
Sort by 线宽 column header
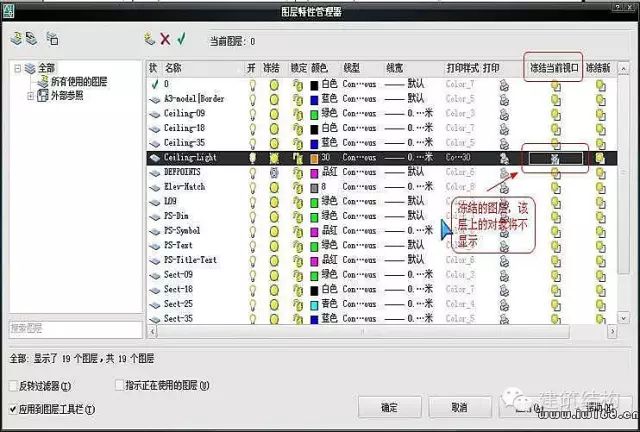coord(395,68)
